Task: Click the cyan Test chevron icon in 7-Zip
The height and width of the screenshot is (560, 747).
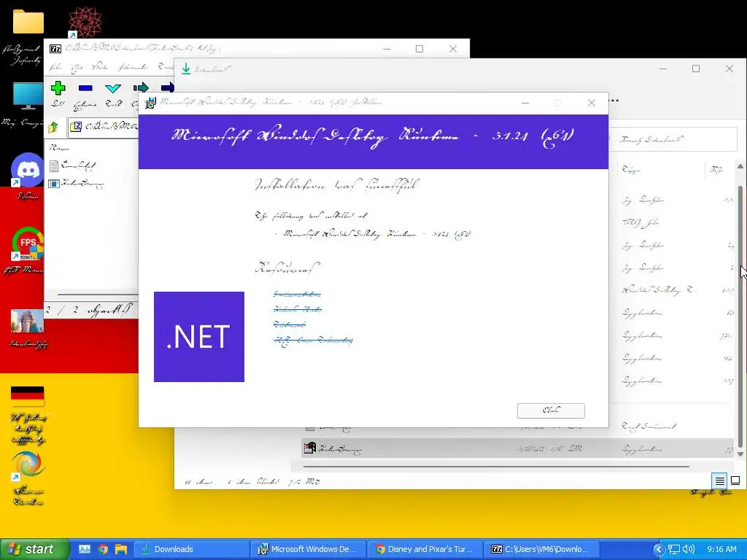Action: (x=113, y=88)
